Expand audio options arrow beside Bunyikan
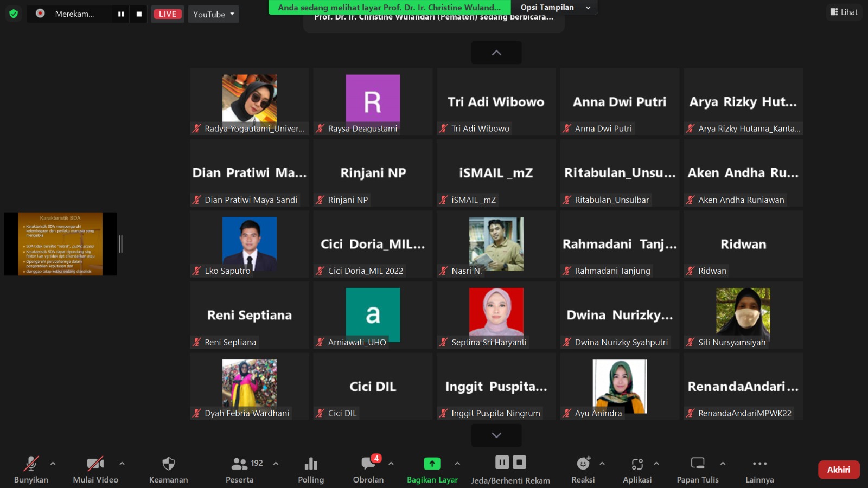 point(53,464)
